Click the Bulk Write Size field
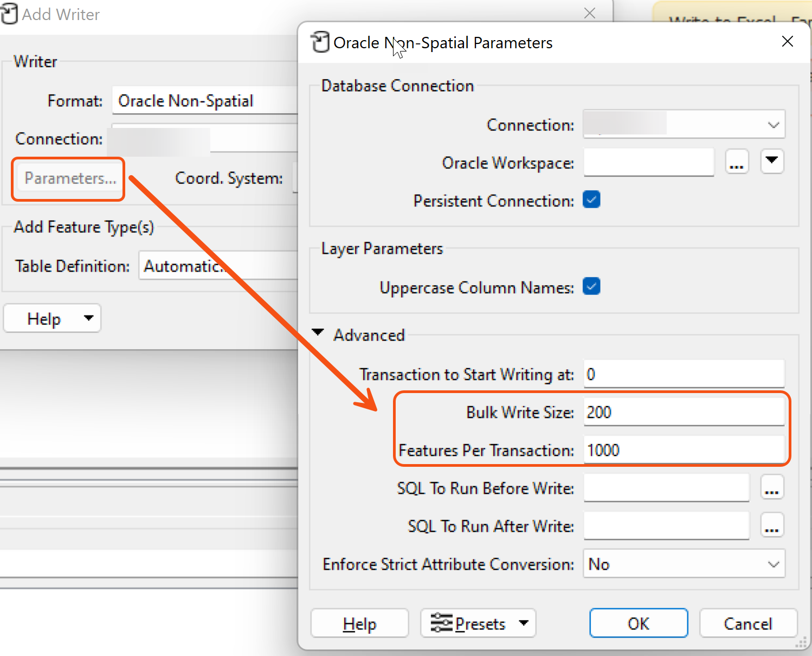 tap(684, 412)
